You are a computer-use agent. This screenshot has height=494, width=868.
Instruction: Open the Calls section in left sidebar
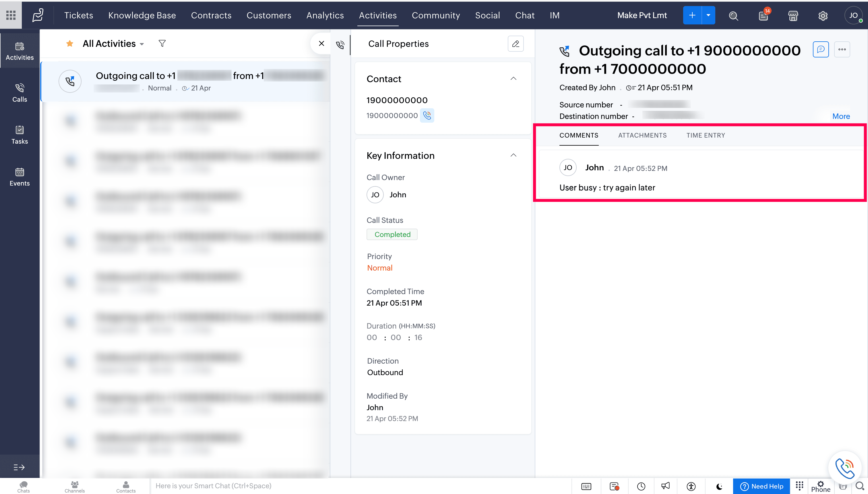click(20, 92)
